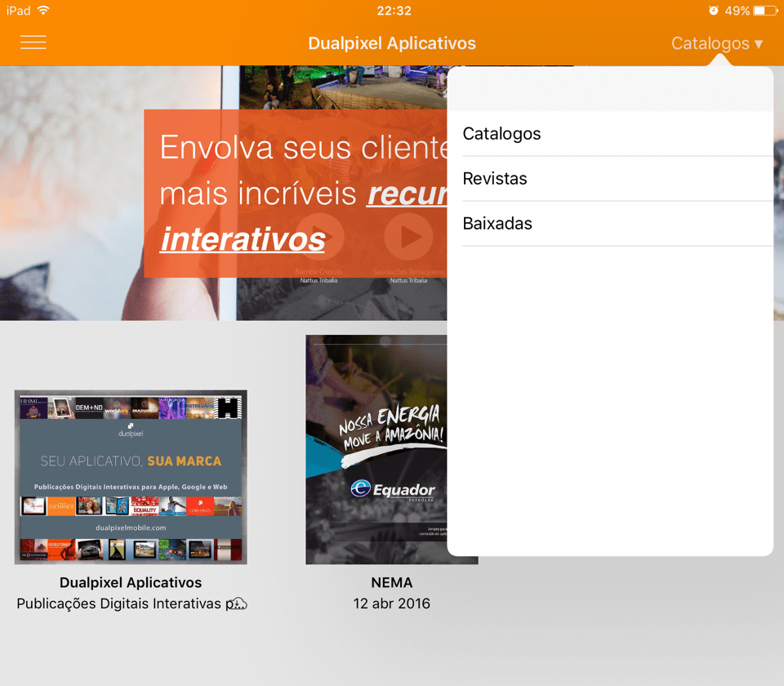
Task: Open the NEMA publication cover
Action: [x=376, y=449]
